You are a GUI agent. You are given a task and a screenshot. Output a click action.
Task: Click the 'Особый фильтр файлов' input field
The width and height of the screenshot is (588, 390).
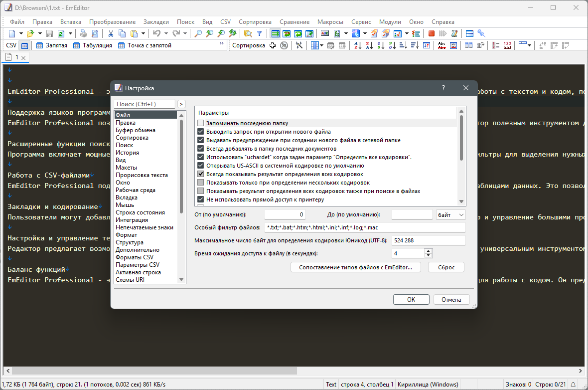(x=364, y=227)
